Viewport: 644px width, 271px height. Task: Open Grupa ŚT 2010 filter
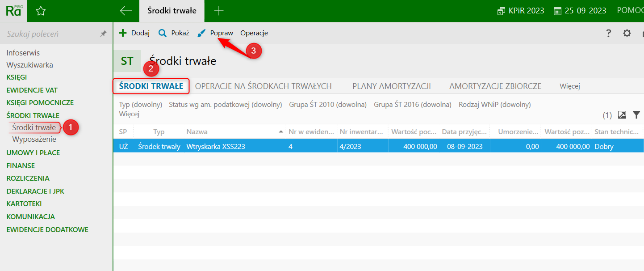pyautogui.click(x=328, y=105)
